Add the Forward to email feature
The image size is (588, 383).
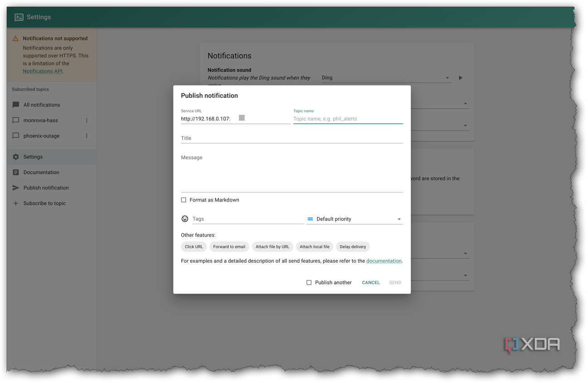pyautogui.click(x=229, y=247)
